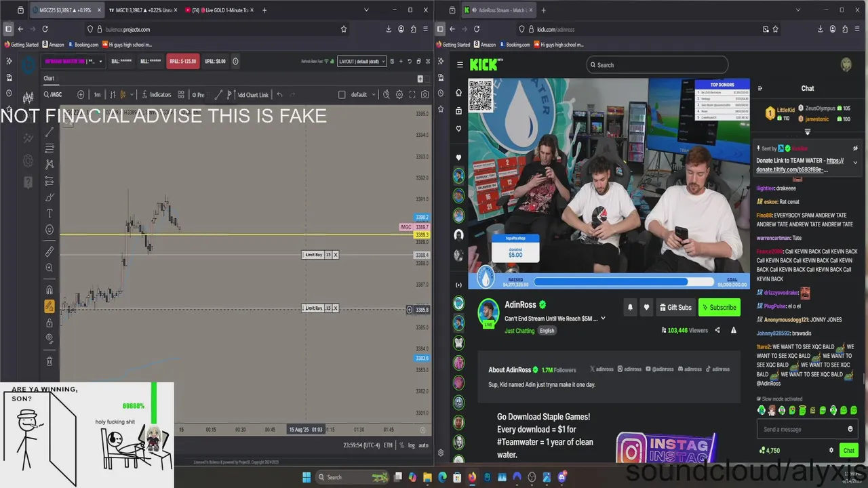This screenshot has width=868, height=488.
Task: Share the AdinRoss stream
Action: point(717,330)
